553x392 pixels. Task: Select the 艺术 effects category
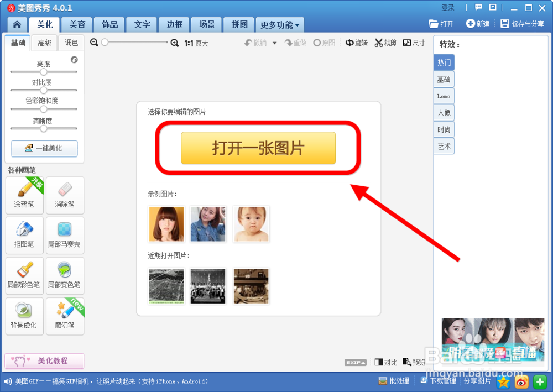(444, 147)
